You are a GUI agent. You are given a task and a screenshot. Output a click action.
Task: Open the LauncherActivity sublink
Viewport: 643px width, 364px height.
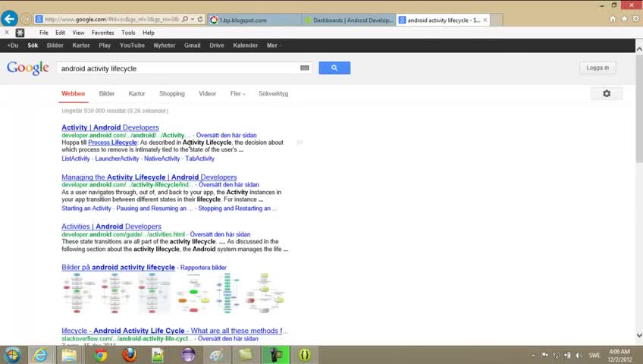coord(117,158)
